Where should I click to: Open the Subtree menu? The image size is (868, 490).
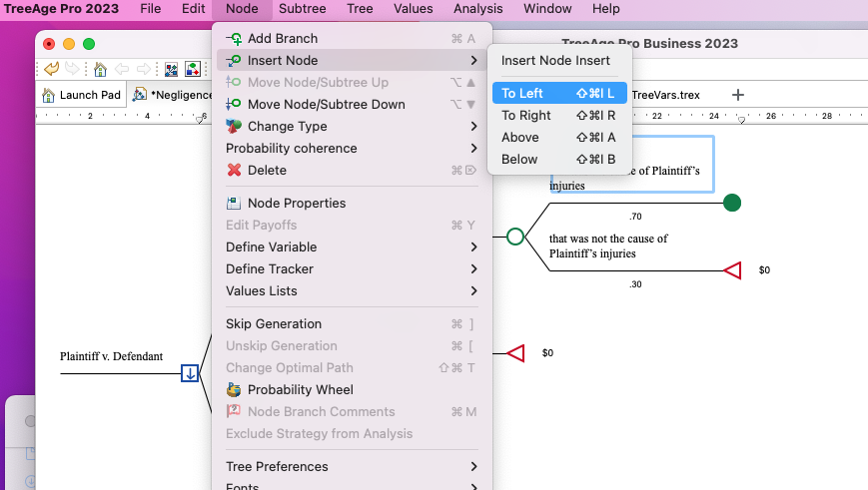tap(303, 9)
